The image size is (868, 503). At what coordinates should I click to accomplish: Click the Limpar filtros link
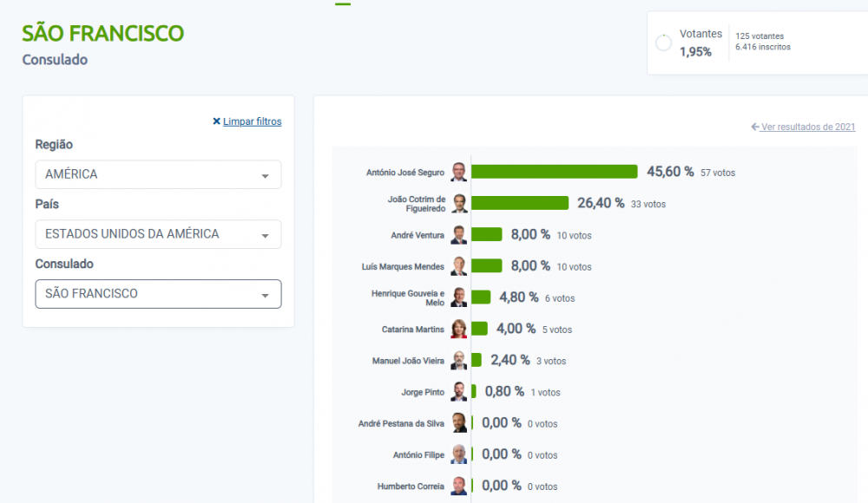(252, 121)
